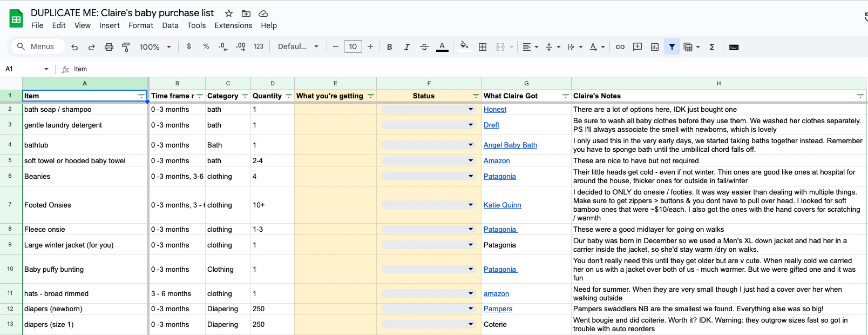868x335 pixels.
Task: Click the Insert chart icon
Action: tap(655, 47)
